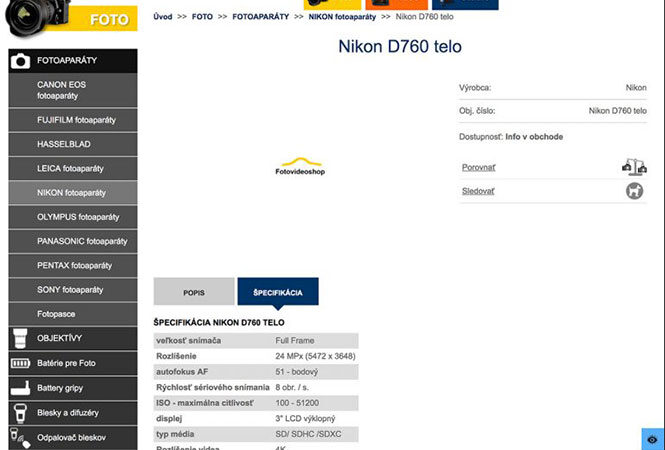
Task: Click the trigger icon beside Odpaľovač bleskov
Action: [x=20, y=438]
